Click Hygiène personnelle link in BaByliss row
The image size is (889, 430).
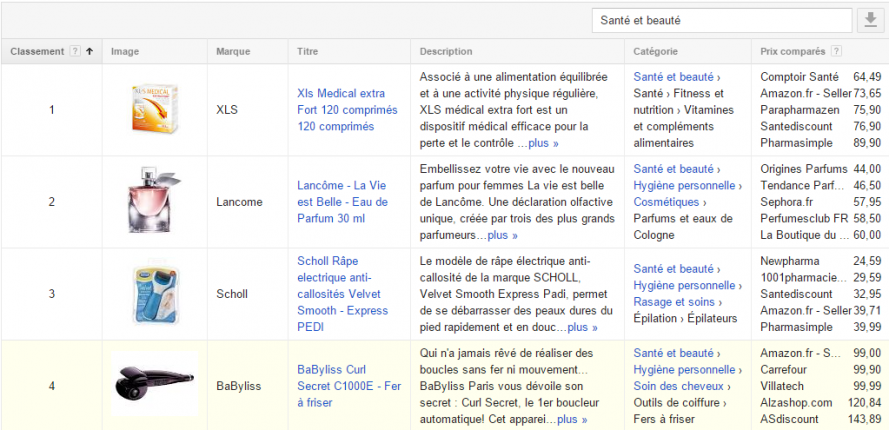(684, 369)
